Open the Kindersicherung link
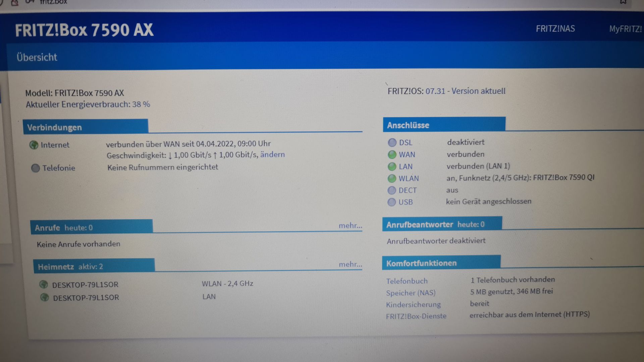 (413, 305)
